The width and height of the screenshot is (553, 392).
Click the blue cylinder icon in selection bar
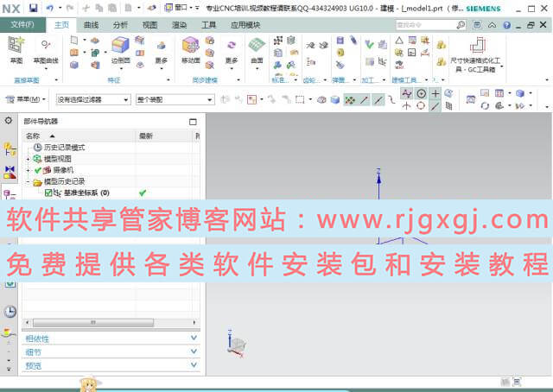coord(335,100)
